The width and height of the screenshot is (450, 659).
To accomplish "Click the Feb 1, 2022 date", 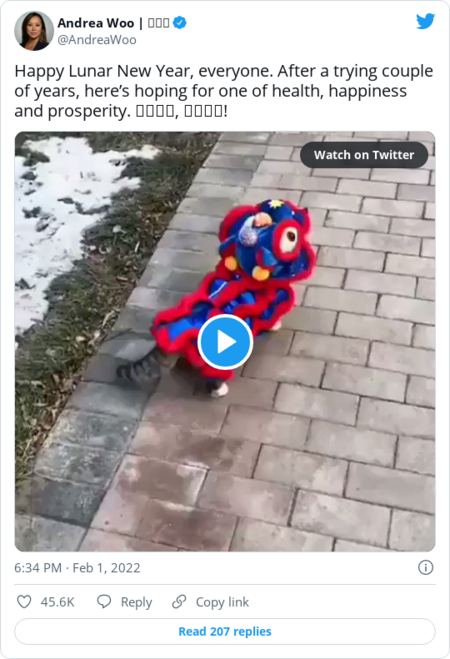I will [x=106, y=568].
